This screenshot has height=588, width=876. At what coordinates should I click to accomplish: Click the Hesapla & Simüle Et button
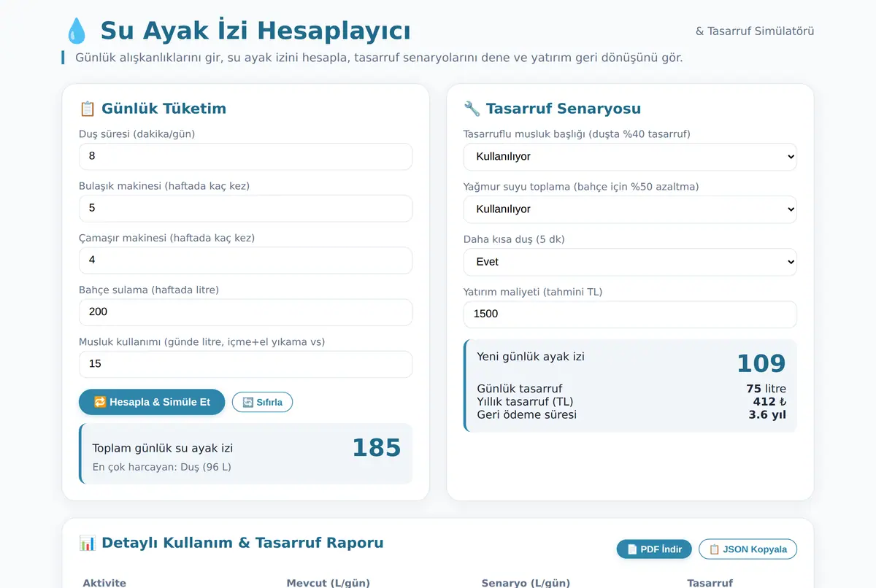coord(152,402)
